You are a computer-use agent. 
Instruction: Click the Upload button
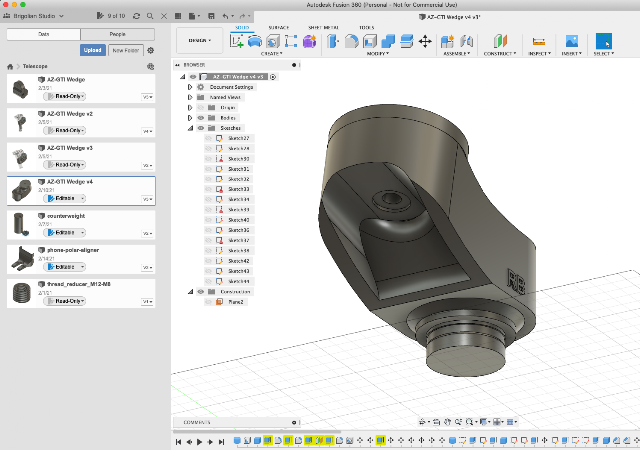(93, 50)
